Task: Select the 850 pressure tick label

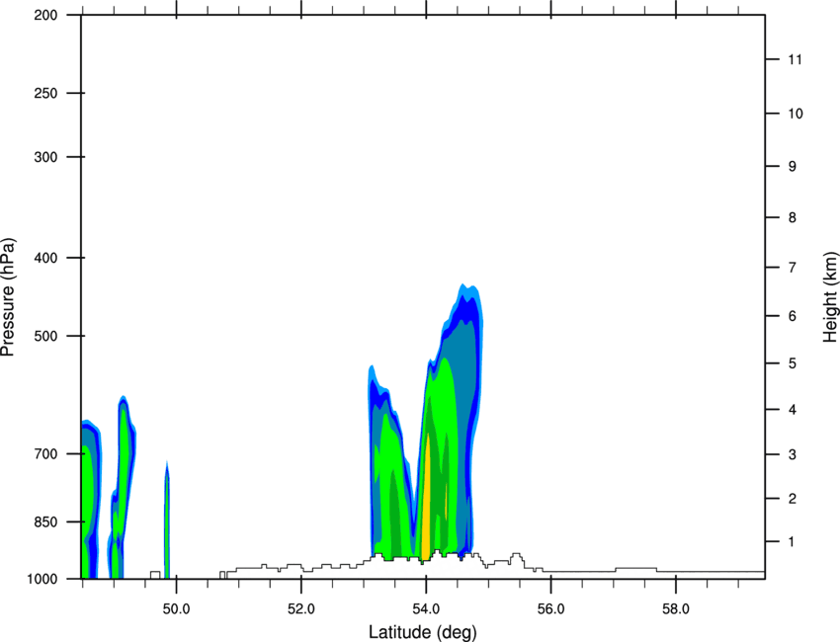Action: (46, 522)
